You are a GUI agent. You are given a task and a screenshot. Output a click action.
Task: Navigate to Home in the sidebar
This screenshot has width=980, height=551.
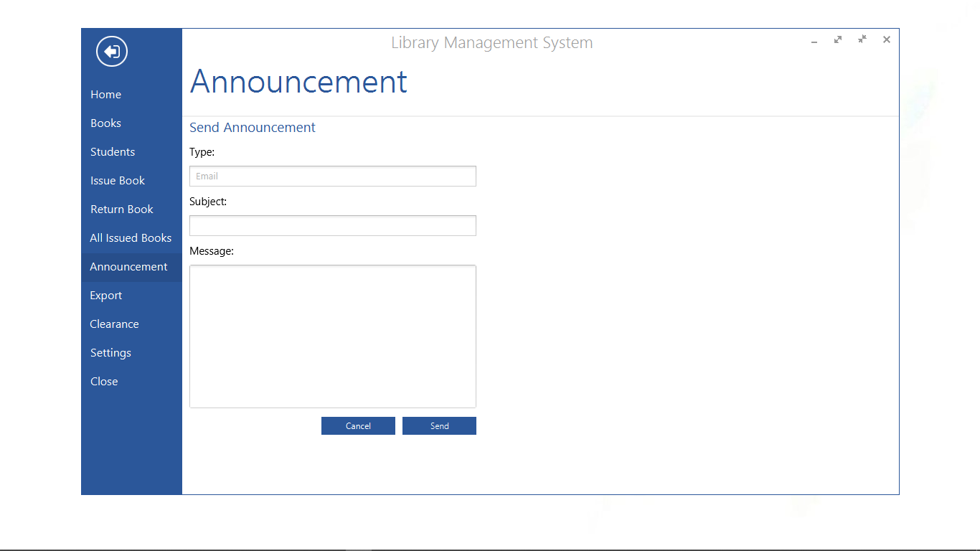coord(105,94)
